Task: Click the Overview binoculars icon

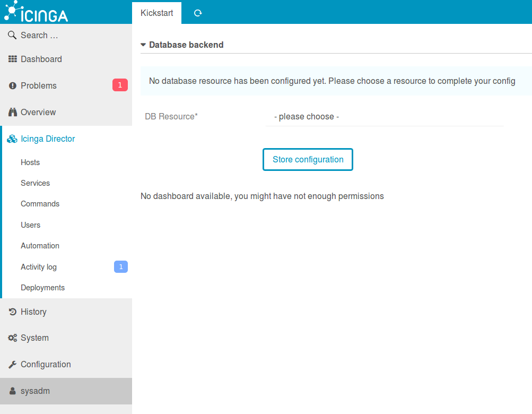Action: click(x=13, y=112)
